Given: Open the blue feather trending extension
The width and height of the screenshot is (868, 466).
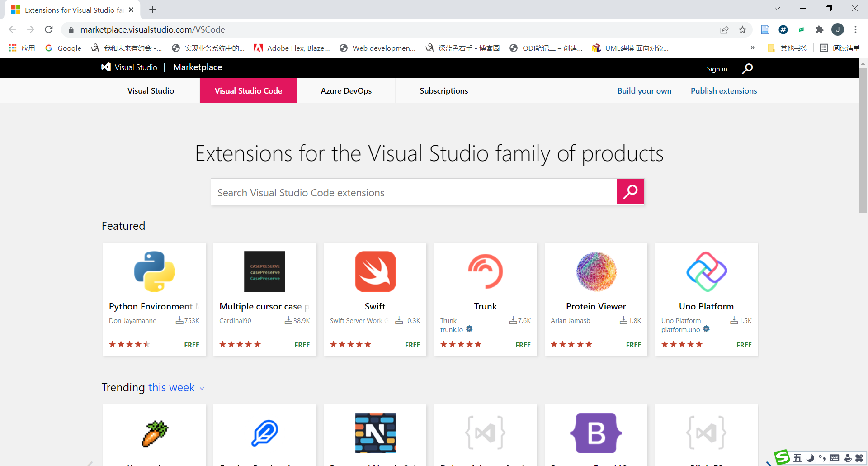Looking at the screenshot, I should tap(264, 433).
